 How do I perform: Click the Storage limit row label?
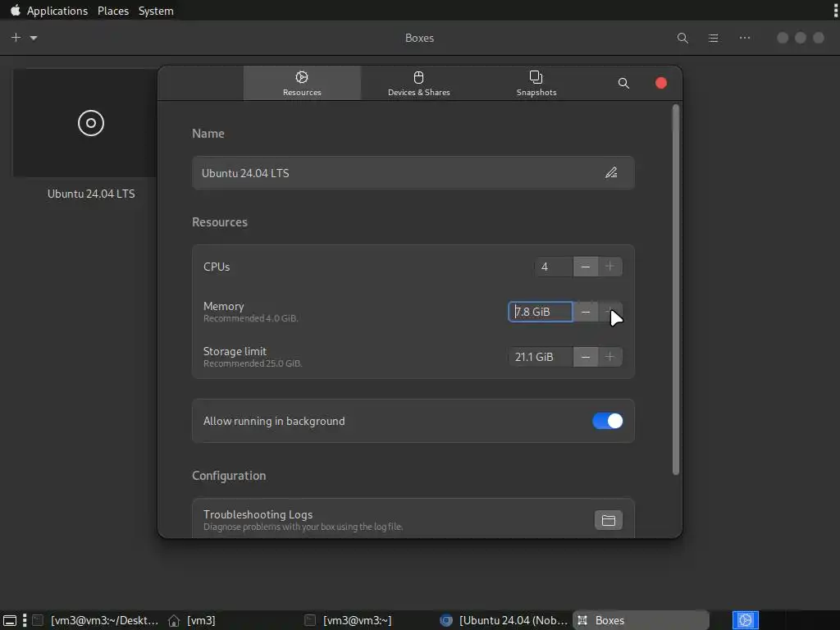[x=235, y=351]
